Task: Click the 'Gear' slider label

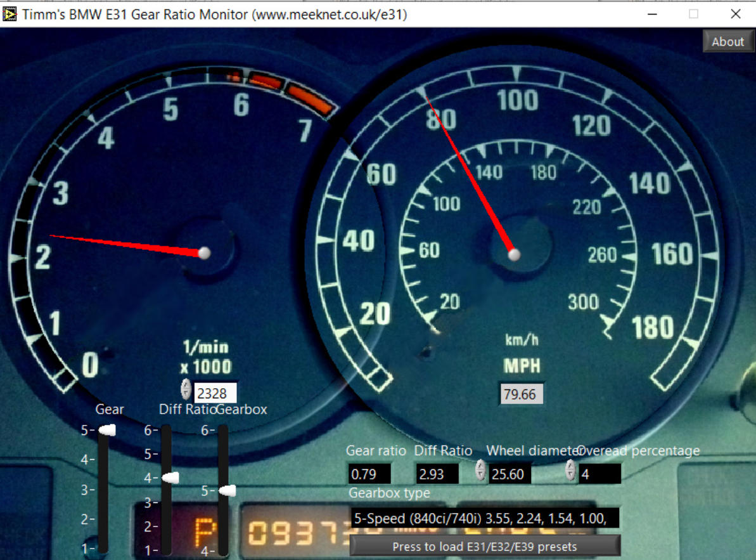Action: tap(110, 409)
